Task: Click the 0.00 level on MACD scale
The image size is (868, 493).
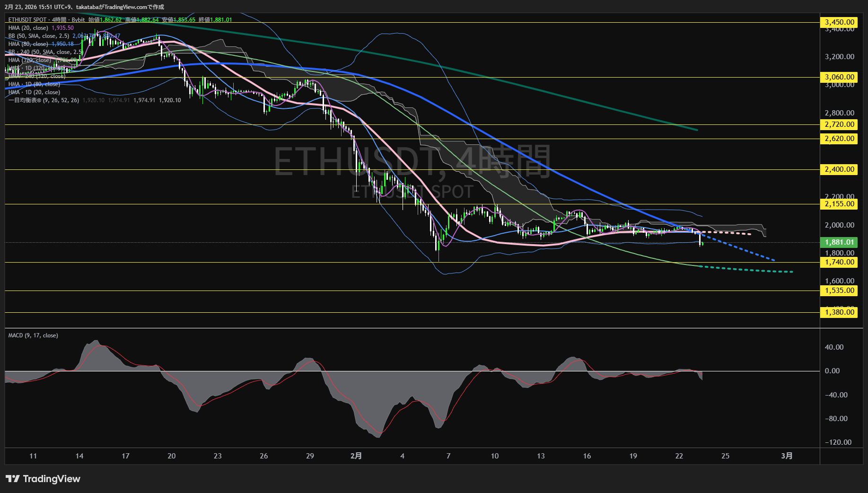Action: [x=832, y=371]
